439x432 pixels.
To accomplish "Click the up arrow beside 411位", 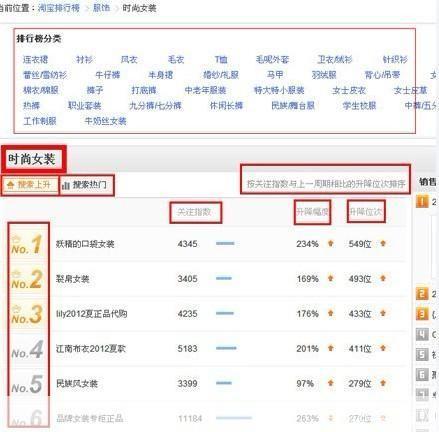I will click(x=383, y=348).
